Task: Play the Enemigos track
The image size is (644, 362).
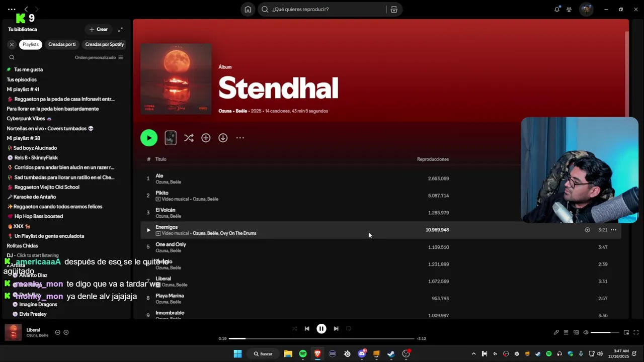Action: 148,230
